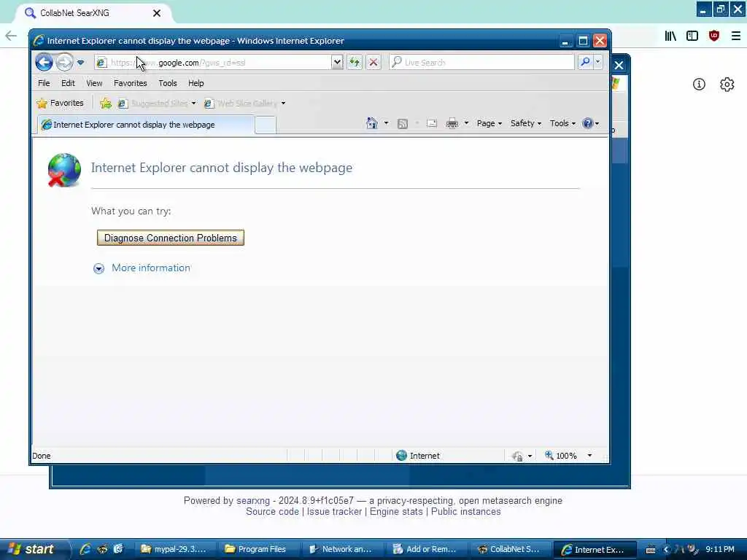This screenshot has width=747, height=560.
Task: Switch to the Add or Rem... taskbar button
Action: (427, 549)
